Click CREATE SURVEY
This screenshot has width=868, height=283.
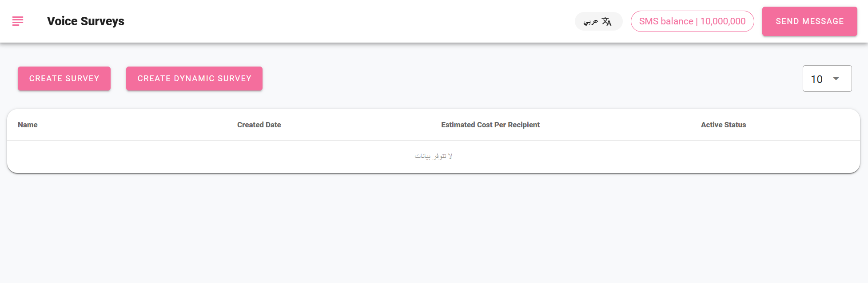pyautogui.click(x=64, y=79)
